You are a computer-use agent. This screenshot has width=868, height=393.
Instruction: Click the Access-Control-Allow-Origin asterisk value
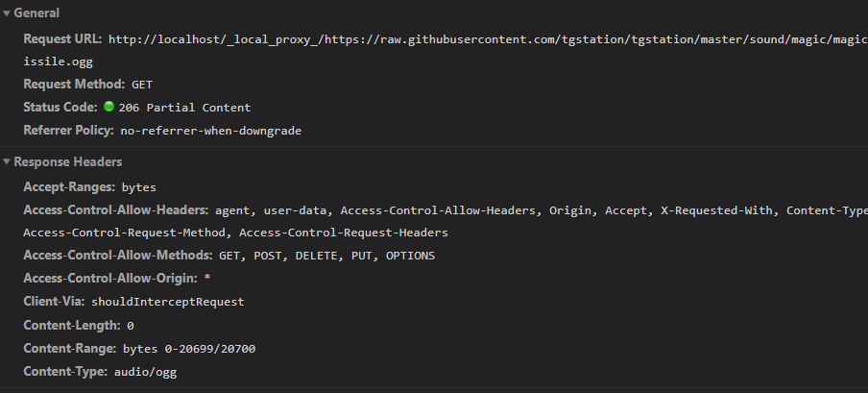click(x=207, y=279)
